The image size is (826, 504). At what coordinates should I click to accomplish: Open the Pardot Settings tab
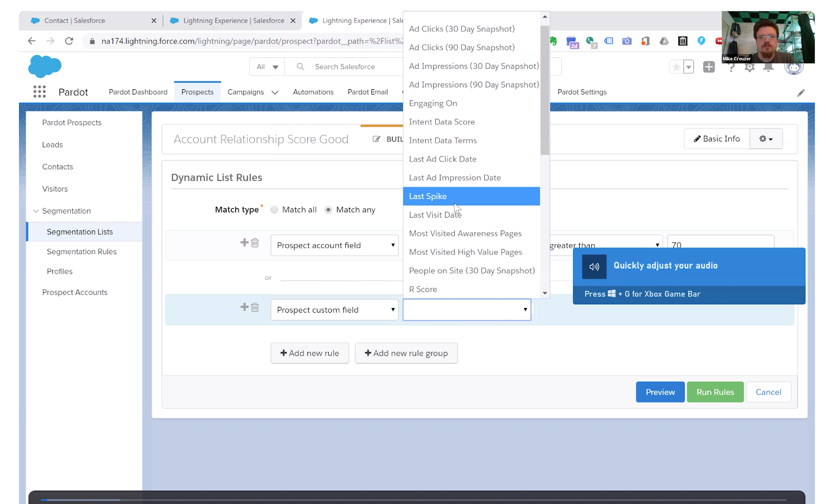[582, 92]
